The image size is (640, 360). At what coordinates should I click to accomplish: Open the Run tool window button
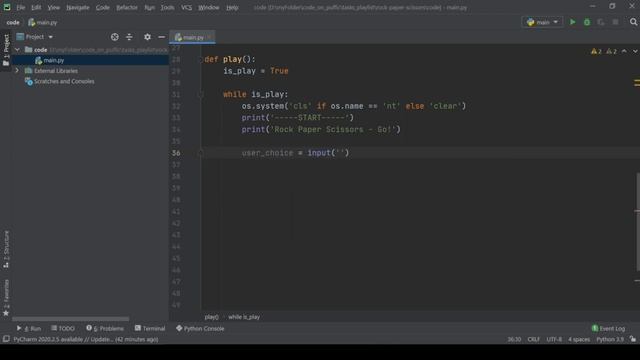point(29,328)
